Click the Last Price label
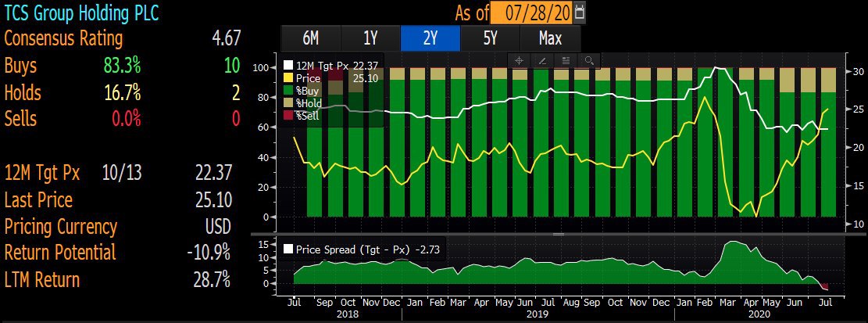 coord(38,199)
